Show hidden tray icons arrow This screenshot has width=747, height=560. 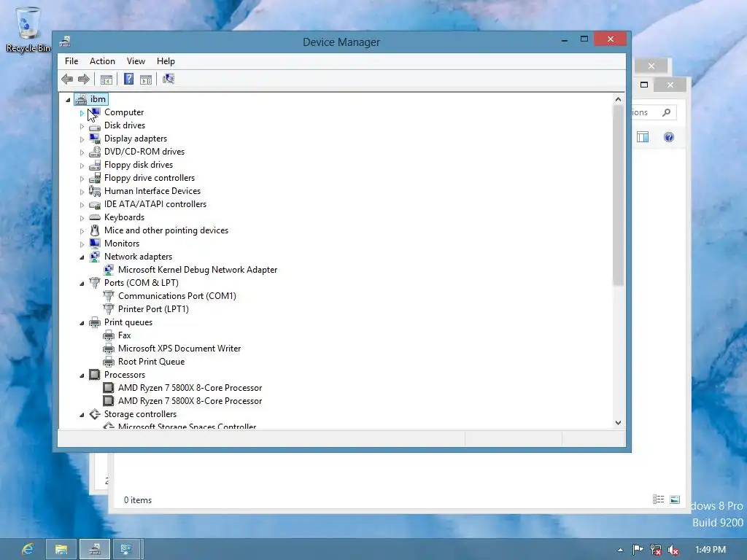pyautogui.click(x=620, y=550)
